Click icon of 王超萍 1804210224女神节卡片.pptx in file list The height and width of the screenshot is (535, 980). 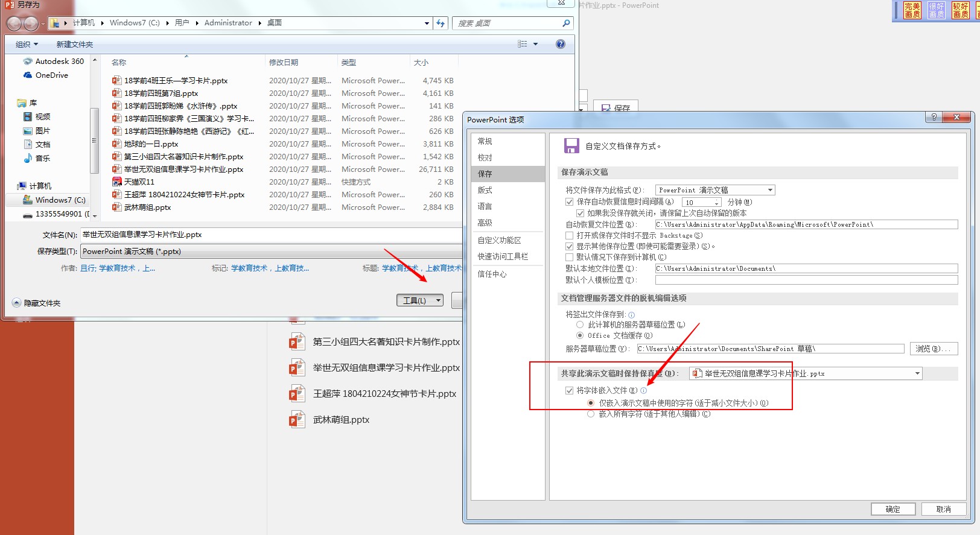[116, 194]
